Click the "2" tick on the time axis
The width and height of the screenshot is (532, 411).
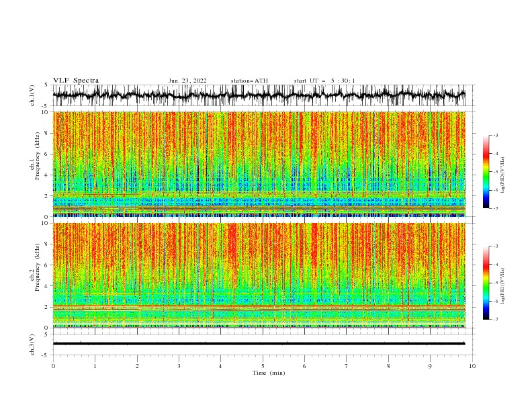point(137,366)
